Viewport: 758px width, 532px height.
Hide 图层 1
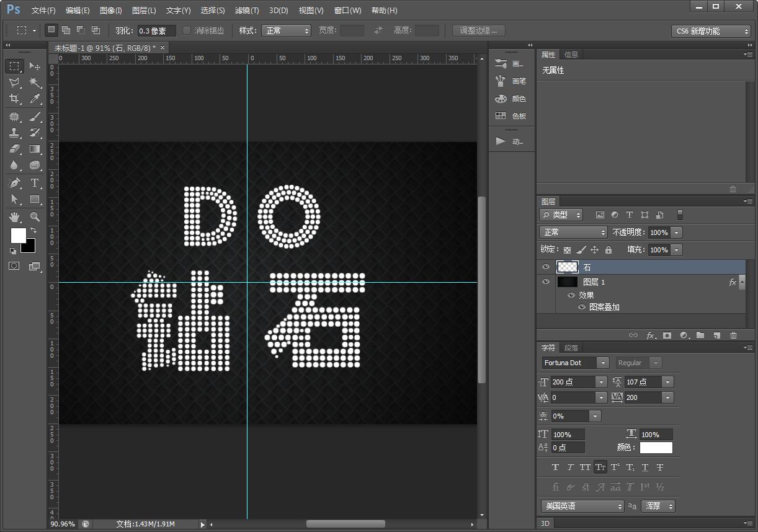click(x=545, y=282)
